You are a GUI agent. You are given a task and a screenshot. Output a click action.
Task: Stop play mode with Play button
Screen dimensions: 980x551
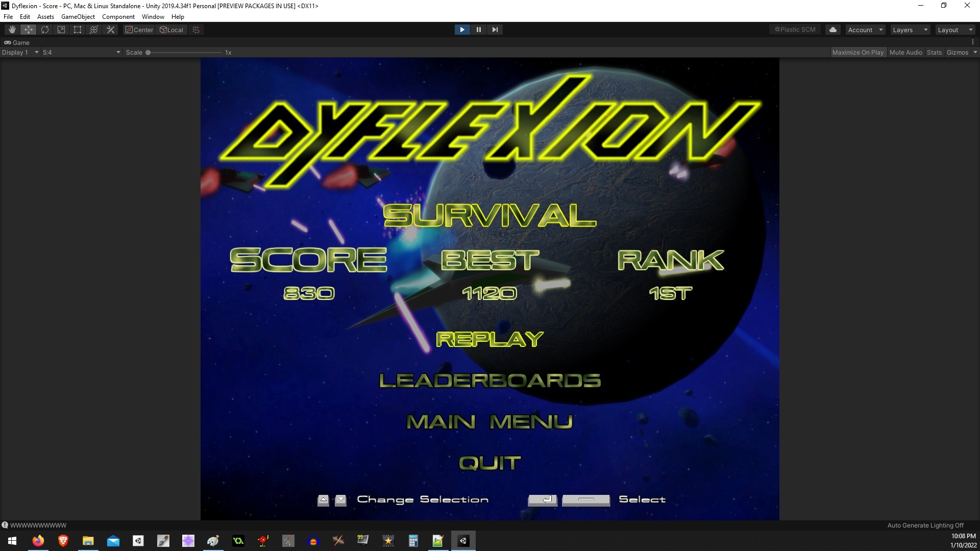pos(462,30)
